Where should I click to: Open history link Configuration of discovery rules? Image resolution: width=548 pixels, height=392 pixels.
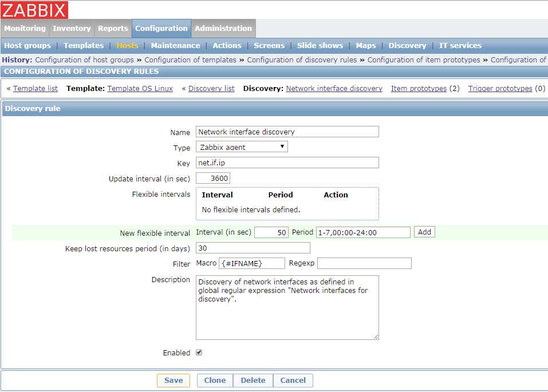pos(302,60)
